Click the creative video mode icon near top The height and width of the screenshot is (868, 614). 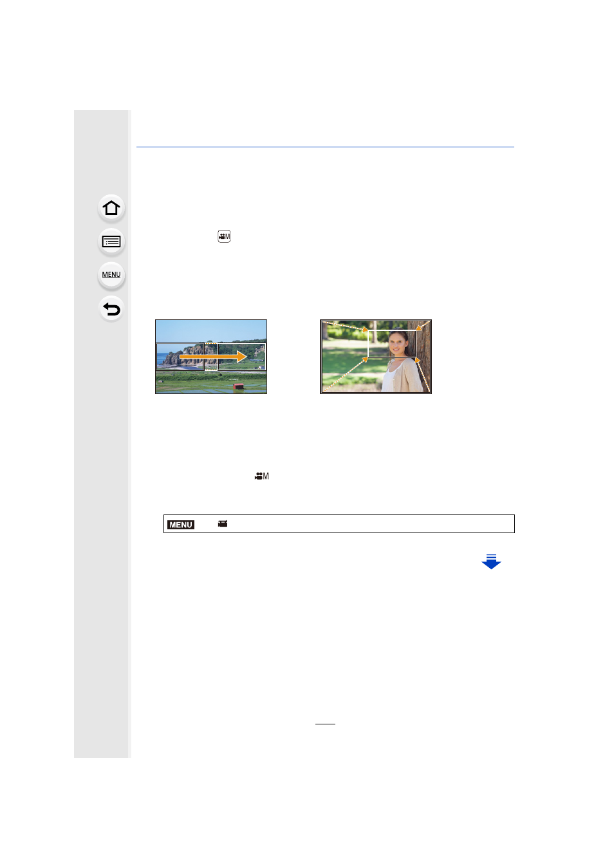[224, 236]
